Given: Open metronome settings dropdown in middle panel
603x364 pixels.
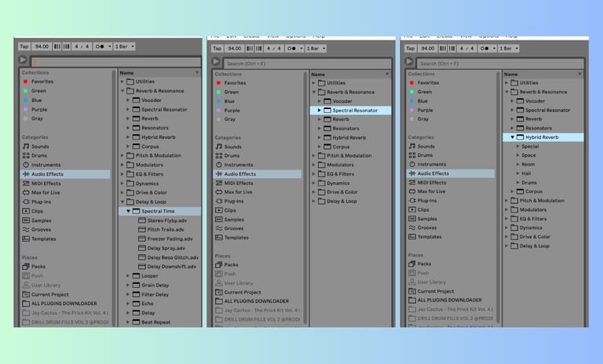Looking at the screenshot, I should [301, 49].
